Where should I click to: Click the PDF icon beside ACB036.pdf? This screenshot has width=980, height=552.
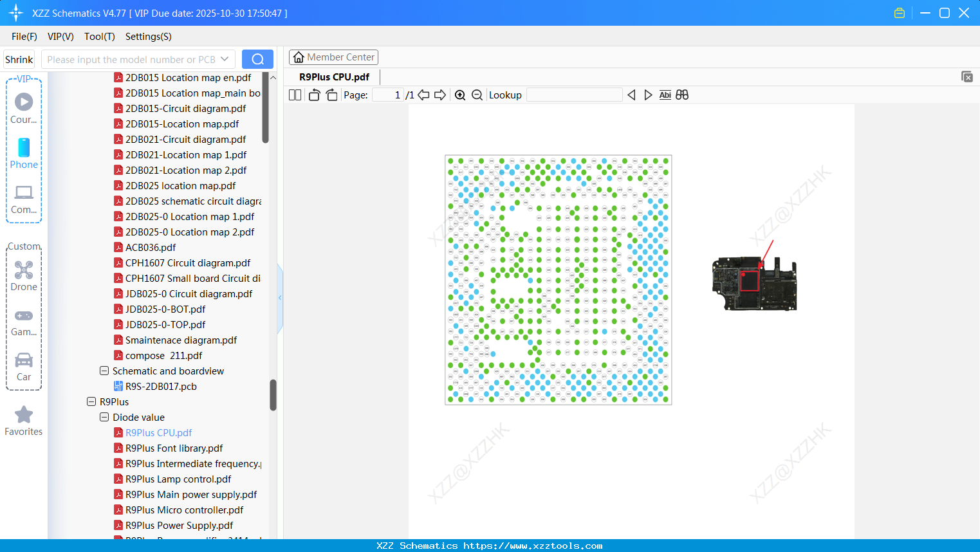(118, 247)
